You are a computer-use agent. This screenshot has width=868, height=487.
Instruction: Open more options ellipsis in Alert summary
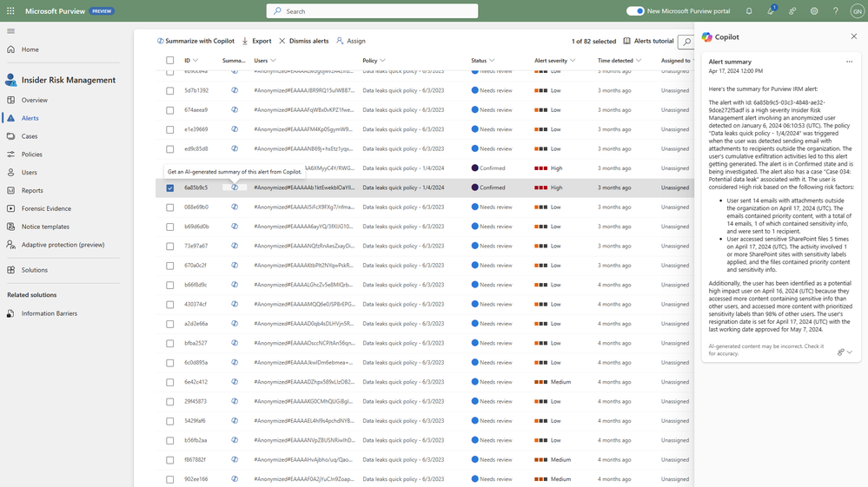coord(849,62)
